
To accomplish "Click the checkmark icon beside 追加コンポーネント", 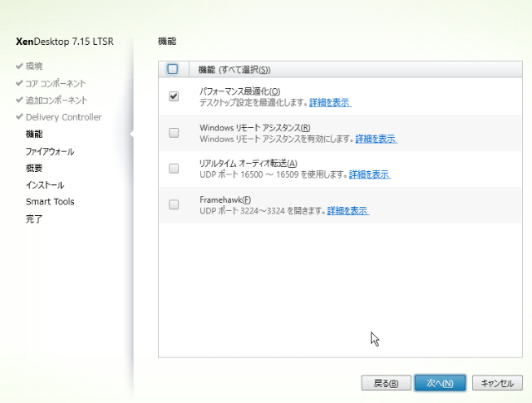I will point(19,100).
